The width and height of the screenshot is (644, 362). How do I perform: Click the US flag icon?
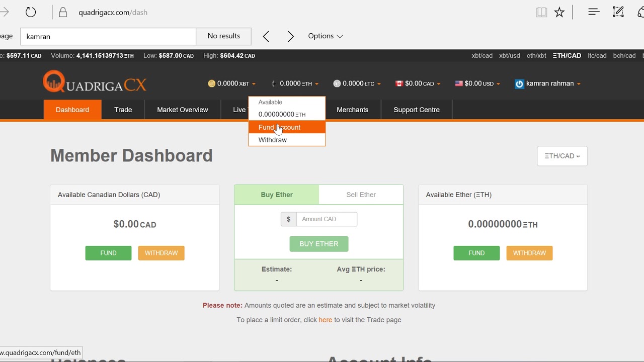coord(459,83)
